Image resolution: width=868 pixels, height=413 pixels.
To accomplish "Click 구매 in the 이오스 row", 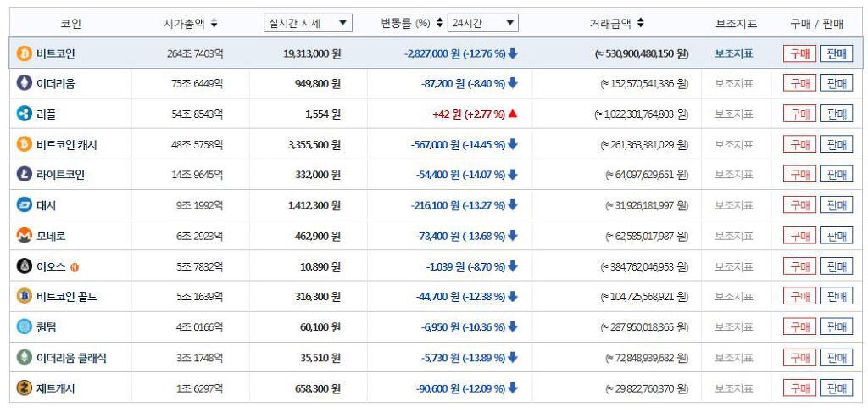I will (x=799, y=266).
